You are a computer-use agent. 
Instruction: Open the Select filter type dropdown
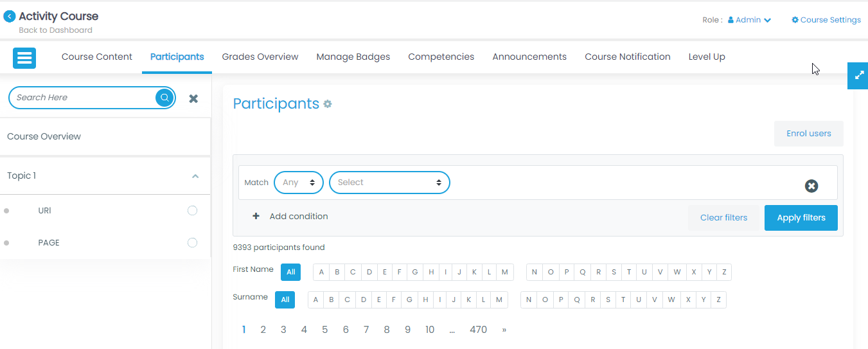pyautogui.click(x=389, y=183)
